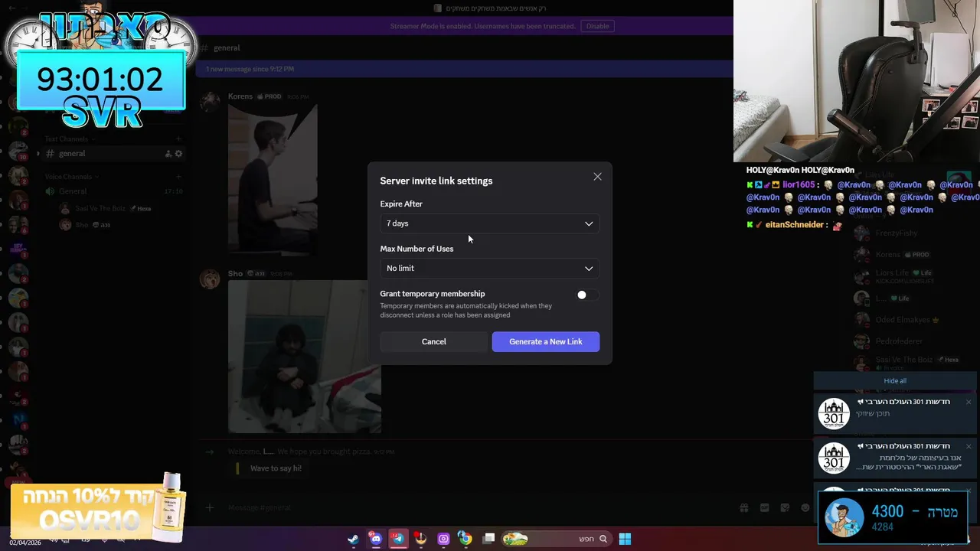Click Hide all notifications link
This screenshot has width=980, height=551.
(x=895, y=381)
